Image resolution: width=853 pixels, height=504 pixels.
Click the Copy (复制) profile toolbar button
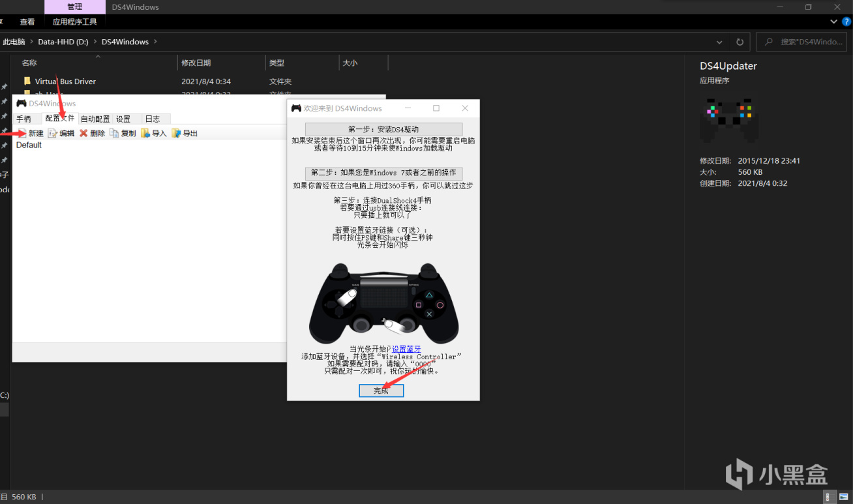coord(123,134)
